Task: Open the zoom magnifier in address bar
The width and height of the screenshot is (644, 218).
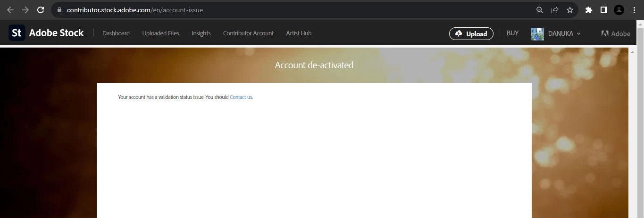Action: (540, 10)
